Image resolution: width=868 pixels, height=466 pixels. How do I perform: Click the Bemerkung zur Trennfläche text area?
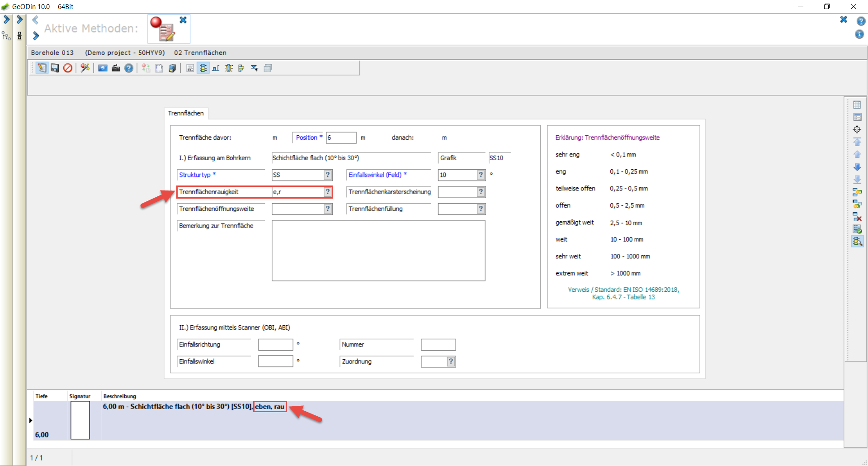click(378, 251)
